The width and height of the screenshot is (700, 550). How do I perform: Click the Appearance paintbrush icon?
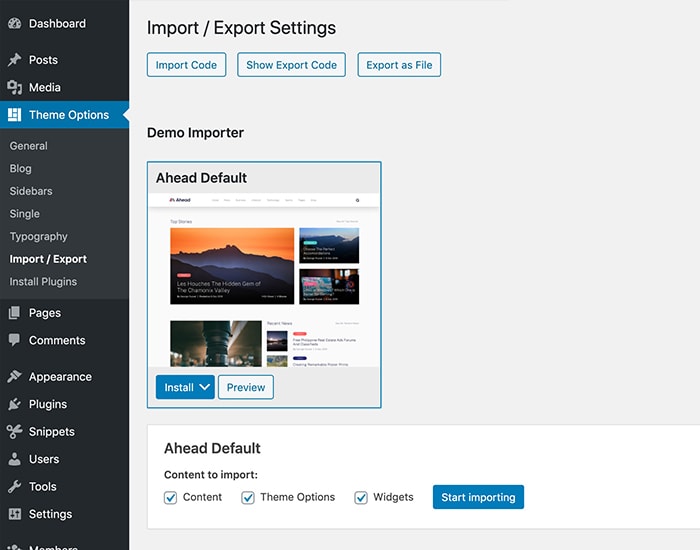(x=14, y=377)
